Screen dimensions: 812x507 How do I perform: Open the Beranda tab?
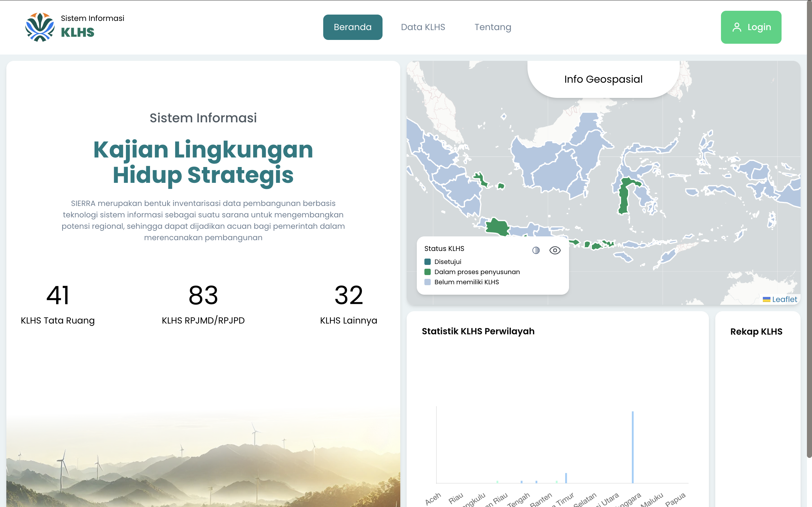(352, 27)
